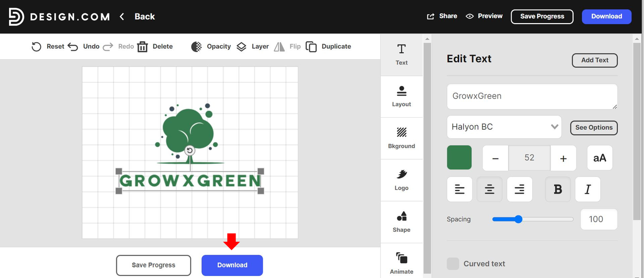The image size is (644, 278).
Task: Click Save Progress below the canvas
Action: pos(153,265)
